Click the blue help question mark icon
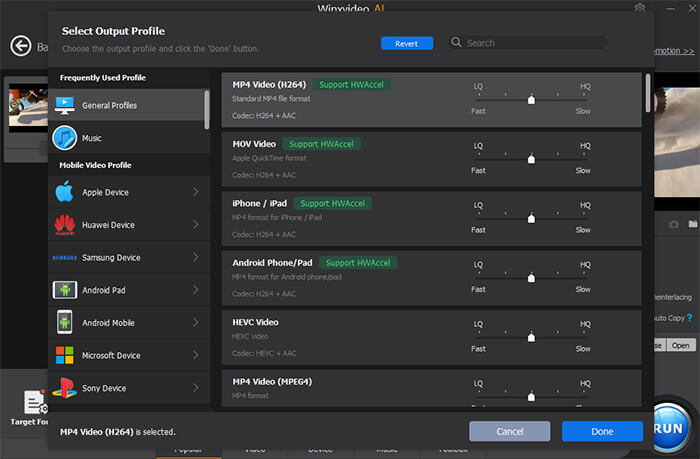 tap(690, 317)
